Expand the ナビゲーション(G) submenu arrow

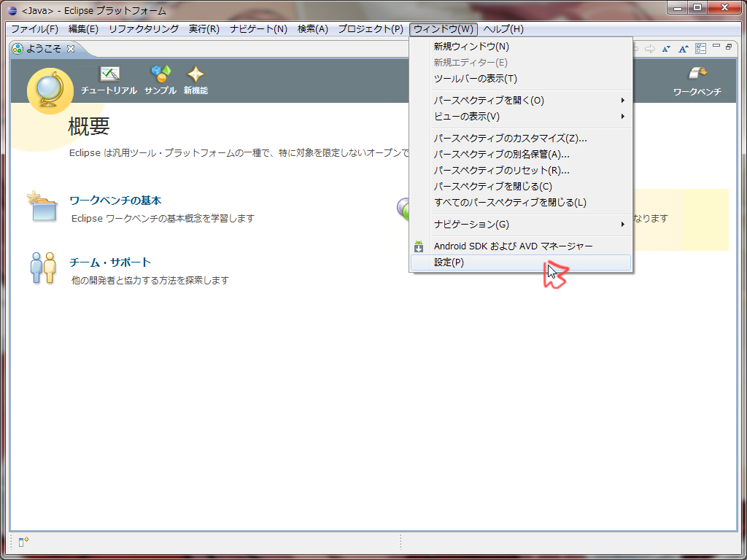pos(623,225)
